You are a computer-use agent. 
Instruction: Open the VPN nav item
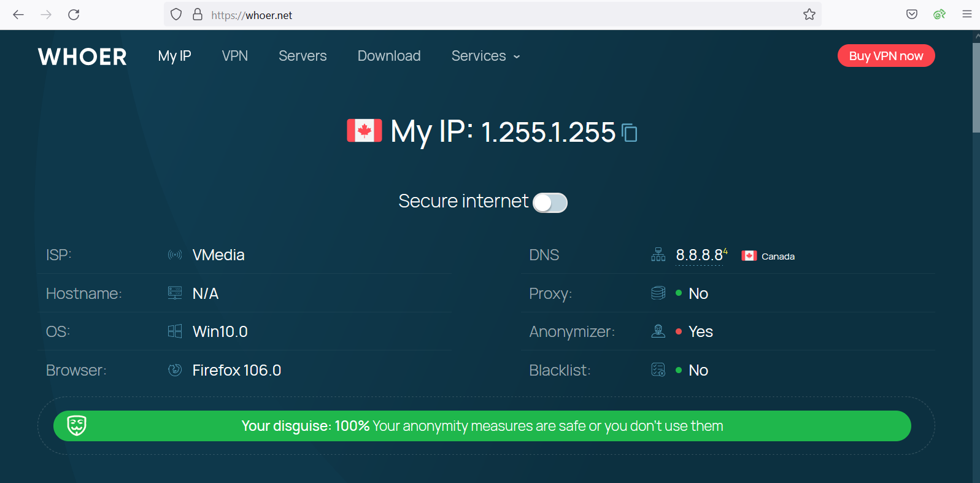click(x=235, y=56)
